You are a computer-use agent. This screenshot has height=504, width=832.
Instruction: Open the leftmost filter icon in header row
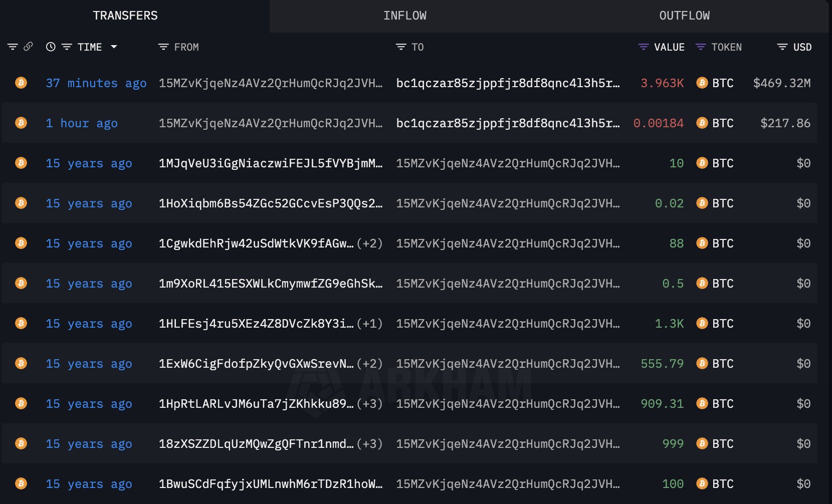click(13, 47)
